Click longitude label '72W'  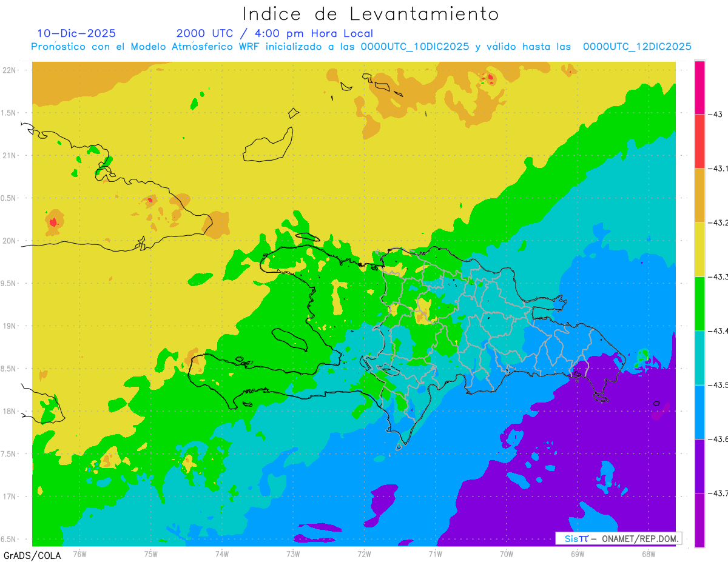tap(364, 554)
